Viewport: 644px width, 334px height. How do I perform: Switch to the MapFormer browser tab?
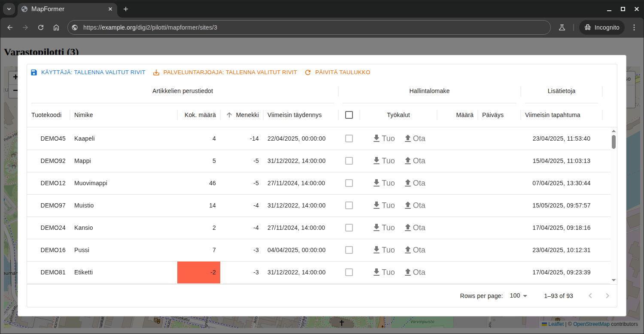pyautogui.click(x=64, y=9)
